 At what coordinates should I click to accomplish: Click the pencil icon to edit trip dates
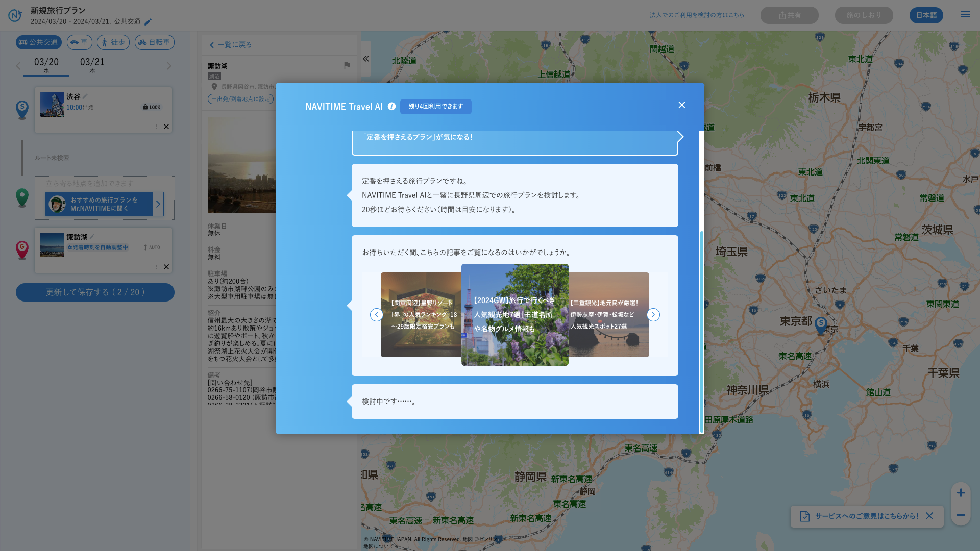tap(148, 22)
